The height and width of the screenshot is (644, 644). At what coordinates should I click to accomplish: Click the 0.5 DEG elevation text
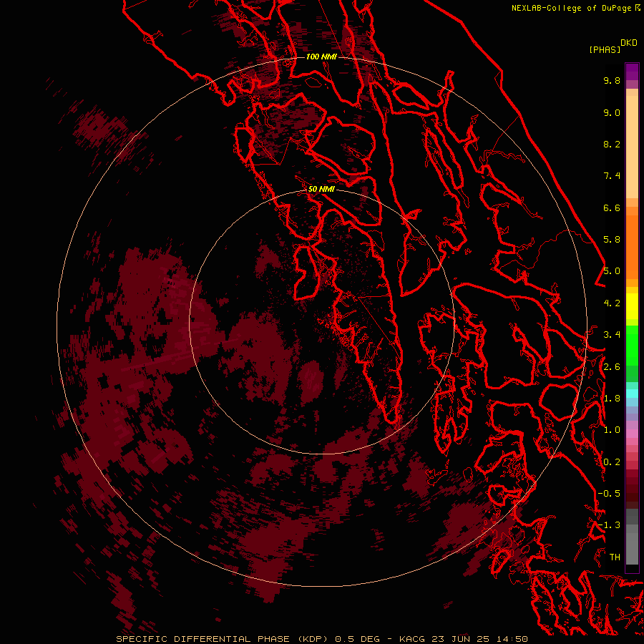(x=357, y=639)
